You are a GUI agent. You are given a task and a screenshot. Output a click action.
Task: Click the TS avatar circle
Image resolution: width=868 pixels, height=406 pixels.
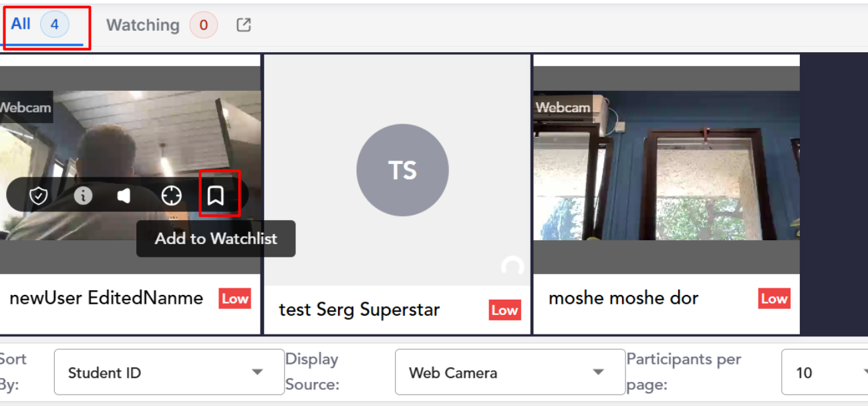(402, 170)
